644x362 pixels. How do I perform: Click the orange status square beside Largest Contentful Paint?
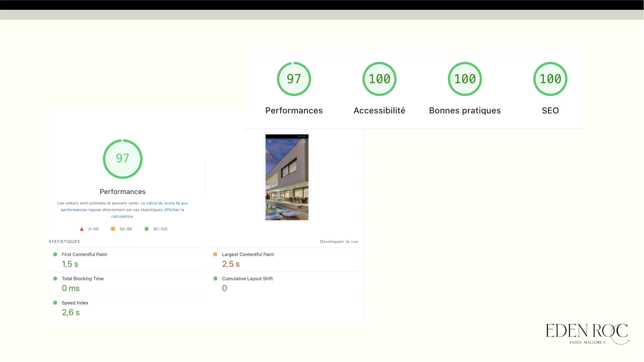click(x=215, y=254)
